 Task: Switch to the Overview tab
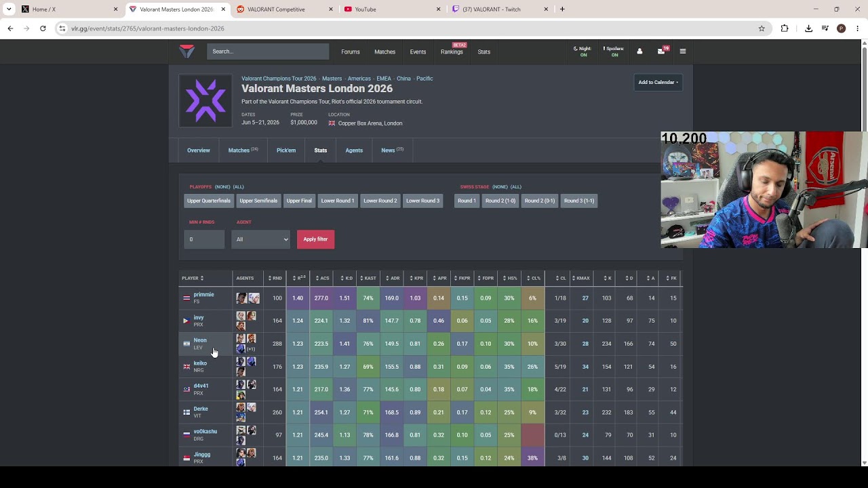pos(199,150)
